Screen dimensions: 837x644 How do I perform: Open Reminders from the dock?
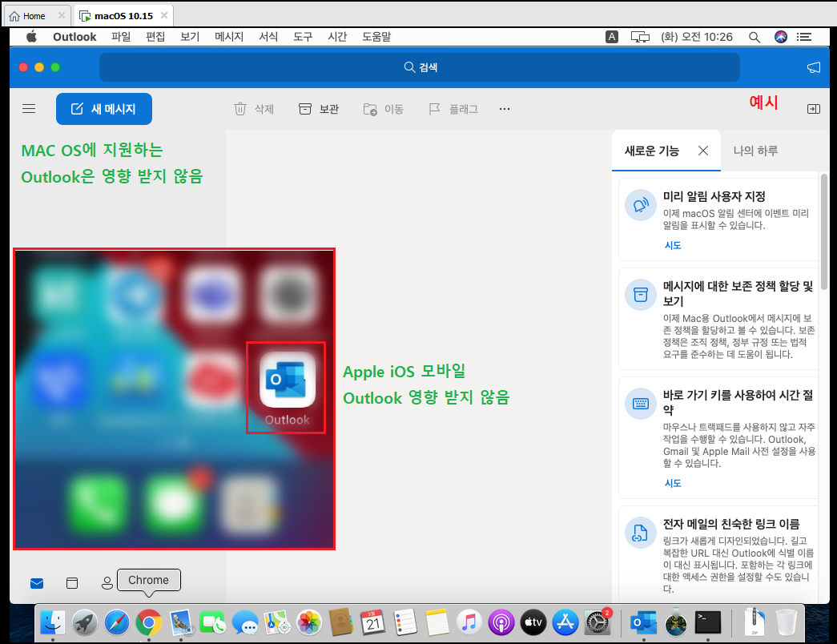[x=405, y=622]
